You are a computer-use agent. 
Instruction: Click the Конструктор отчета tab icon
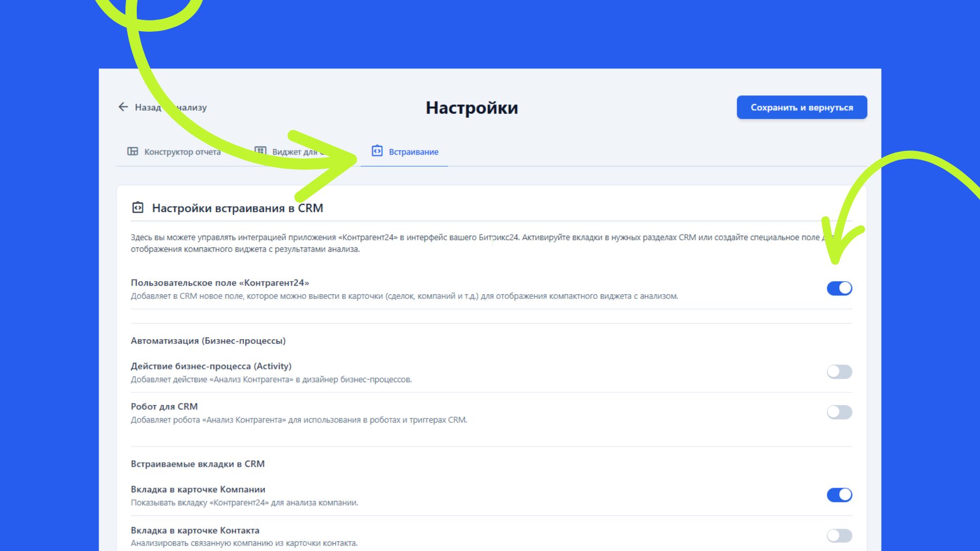[x=133, y=152]
